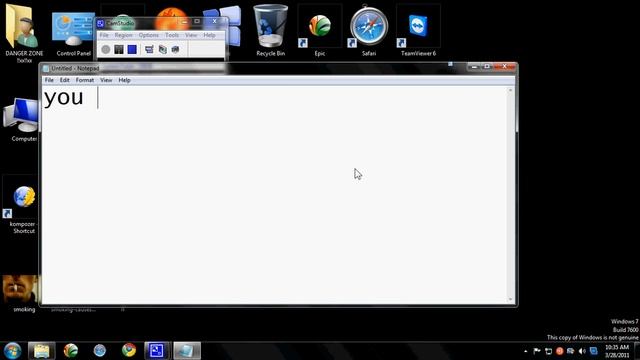Click the CamStudio Pause button
Screen dimensions: 640x360
[x=119, y=49]
